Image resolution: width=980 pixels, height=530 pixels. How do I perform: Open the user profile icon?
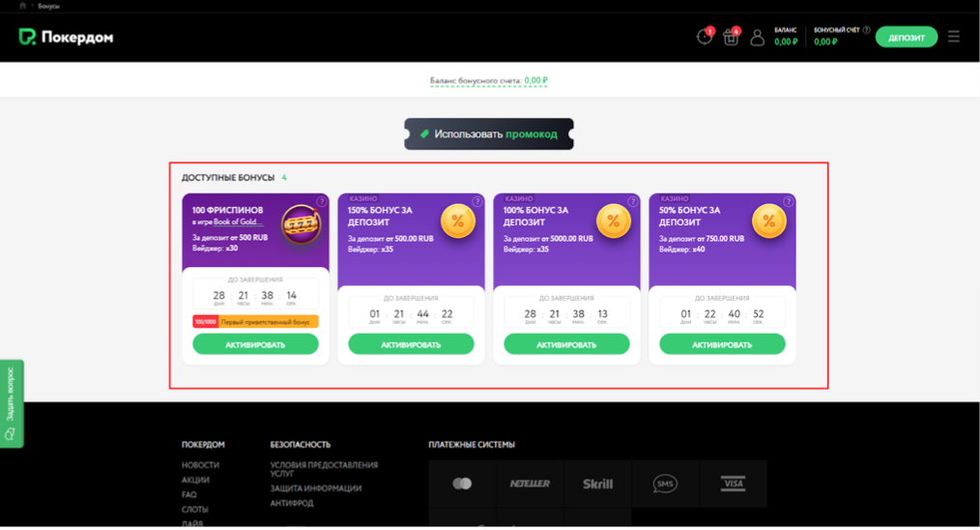pyautogui.click(x=757, y=38)
